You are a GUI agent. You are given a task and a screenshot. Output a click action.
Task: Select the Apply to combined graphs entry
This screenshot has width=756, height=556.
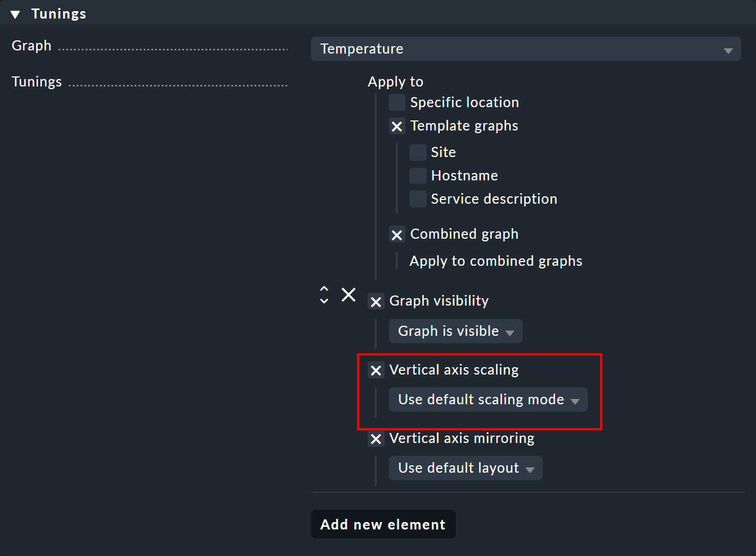tap(496, 260)
